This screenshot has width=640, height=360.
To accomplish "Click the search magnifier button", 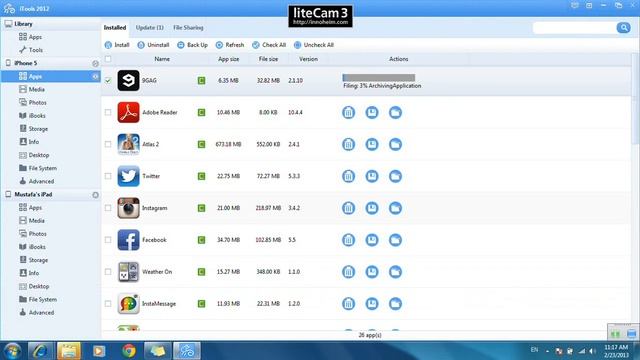I will click(x=623, y=28).
